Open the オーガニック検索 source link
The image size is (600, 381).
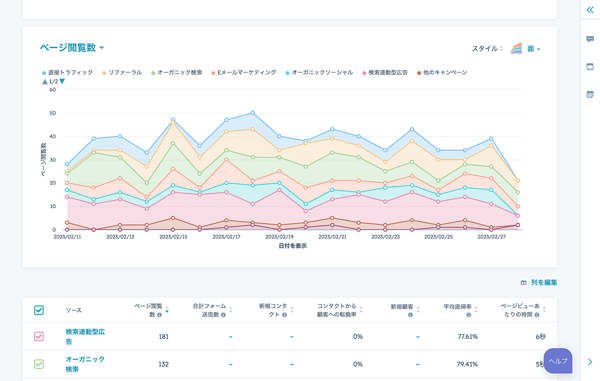coord(85,364)
